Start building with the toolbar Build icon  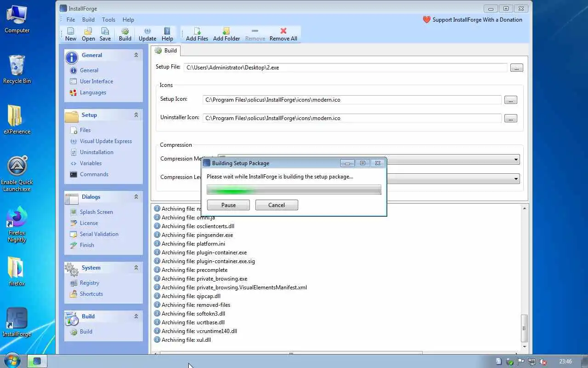pos(125,34)
